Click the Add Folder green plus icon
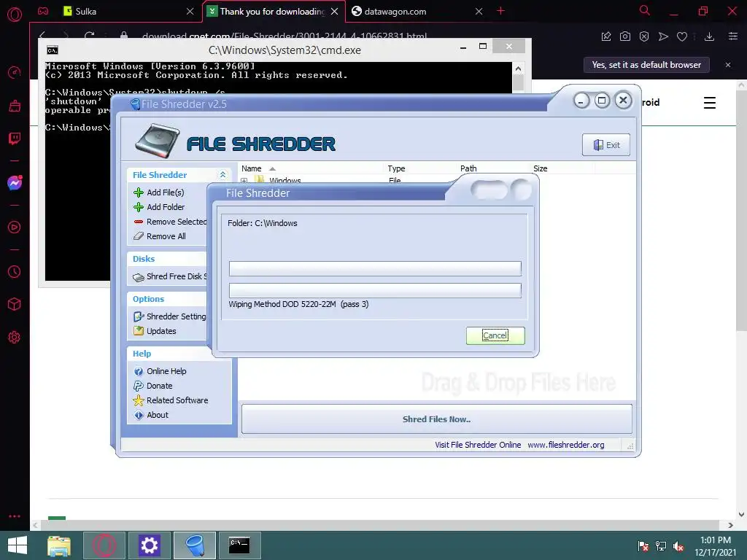This screenshot has height=560, width=747. click(139, 207)
